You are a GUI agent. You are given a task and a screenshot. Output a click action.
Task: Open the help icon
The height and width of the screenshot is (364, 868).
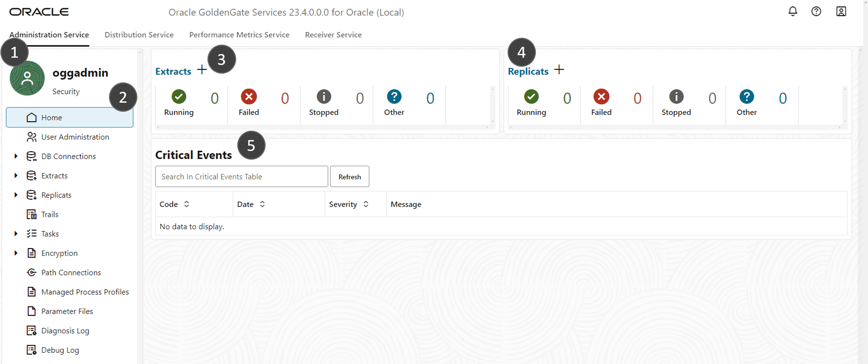click(816, 11)
